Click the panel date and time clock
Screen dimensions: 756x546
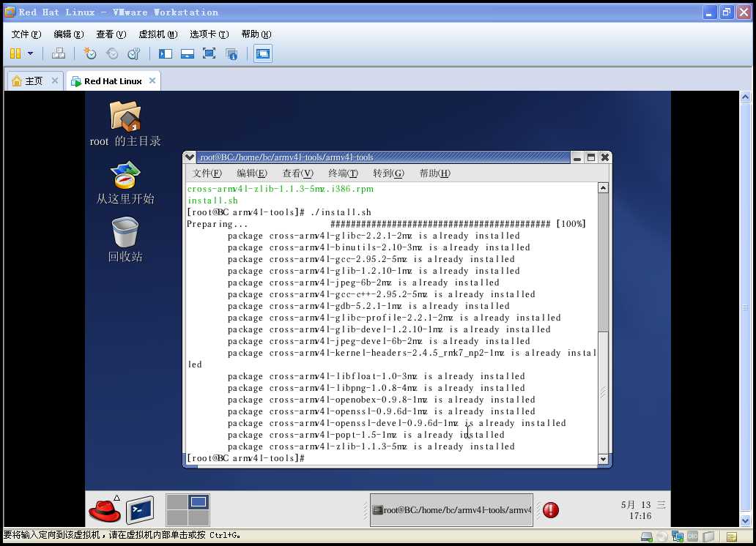[642, 510]
